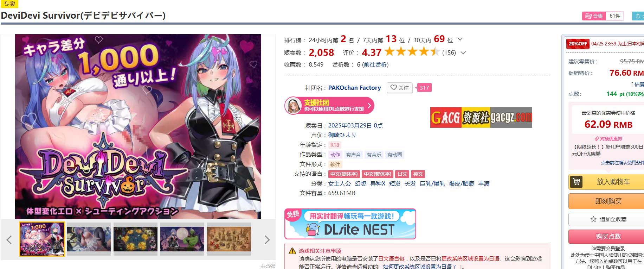Viewport: 644px width, 269px height.
Task: Show the previous preview image arrow
Action: tap(9, 240)
